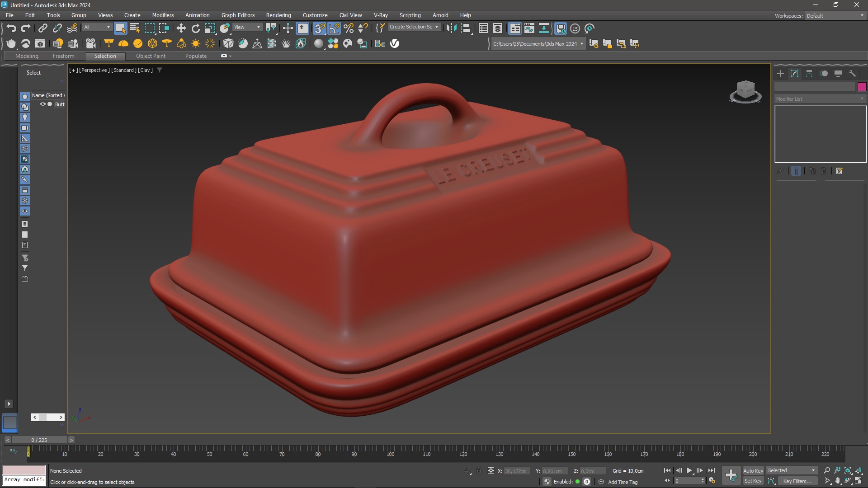Open the viewport plus menu label
Screen dimensions: 868x488
coord(73,70)
